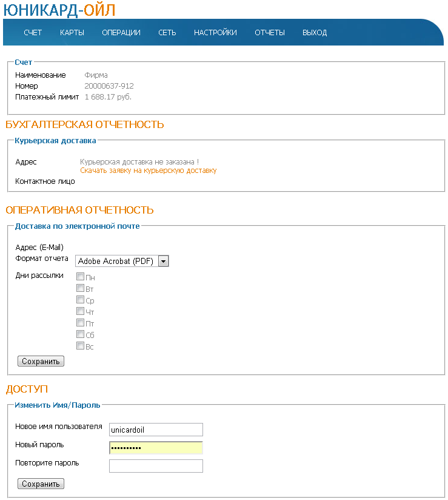Open the ОТЧЕТЫ section

(270, 33)
